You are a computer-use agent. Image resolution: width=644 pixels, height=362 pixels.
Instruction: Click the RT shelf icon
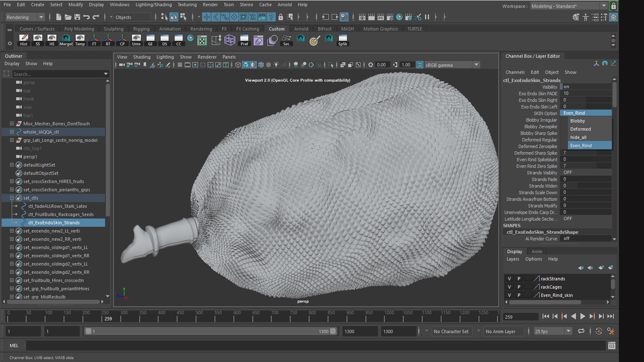point(108,40)
